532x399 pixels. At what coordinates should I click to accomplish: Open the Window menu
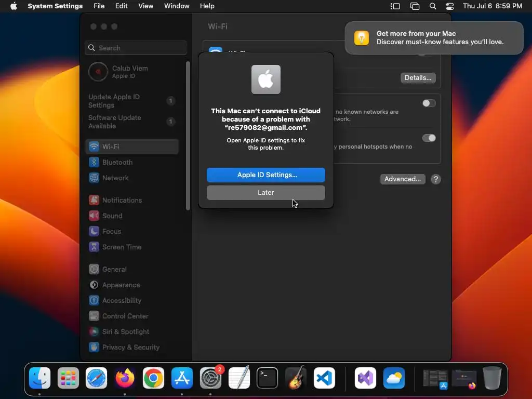click(177, 6)
